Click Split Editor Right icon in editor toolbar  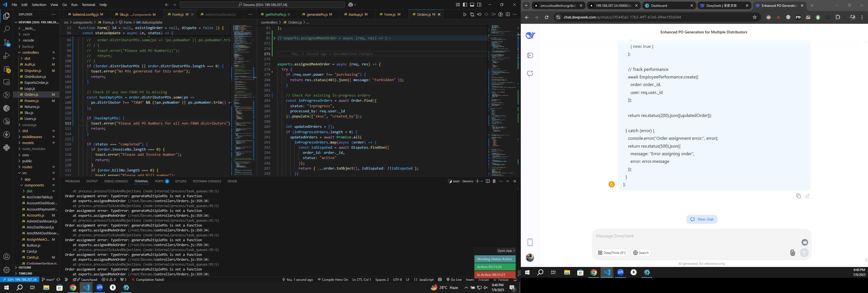[508, 14]
